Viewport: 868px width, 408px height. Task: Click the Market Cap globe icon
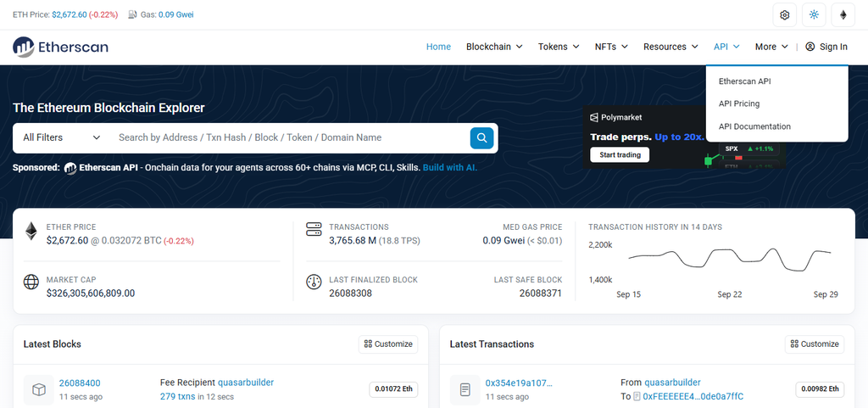[x=31, y=282]
